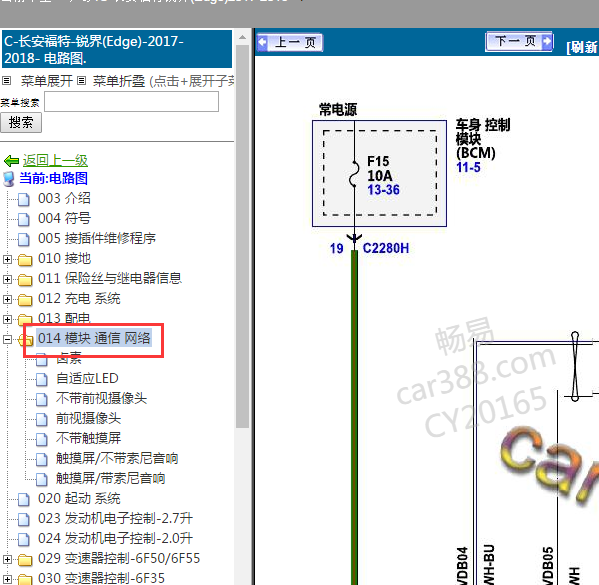Screen dimensions: 599x585
Task: Expand the 011 保险丝与继电器信息 node
Action: point(7,279)
